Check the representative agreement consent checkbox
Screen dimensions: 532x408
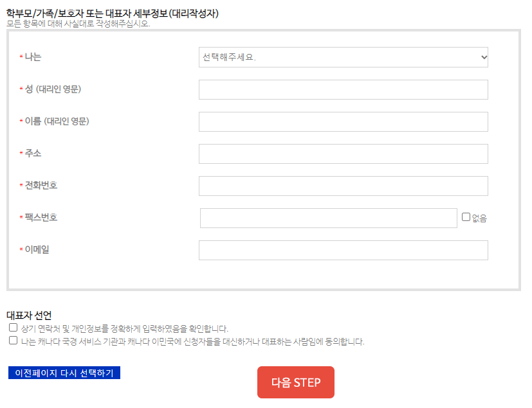click(x=13, y=339)
